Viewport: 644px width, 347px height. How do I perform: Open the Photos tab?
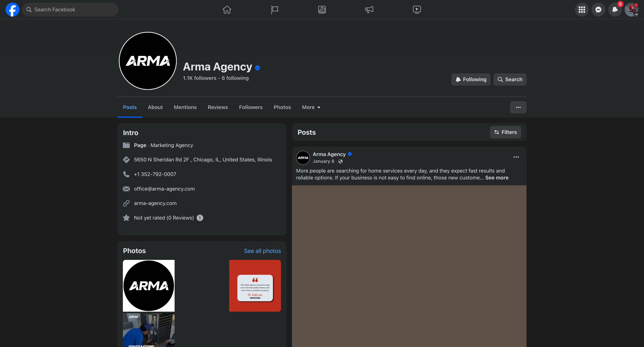pos(282,107)
